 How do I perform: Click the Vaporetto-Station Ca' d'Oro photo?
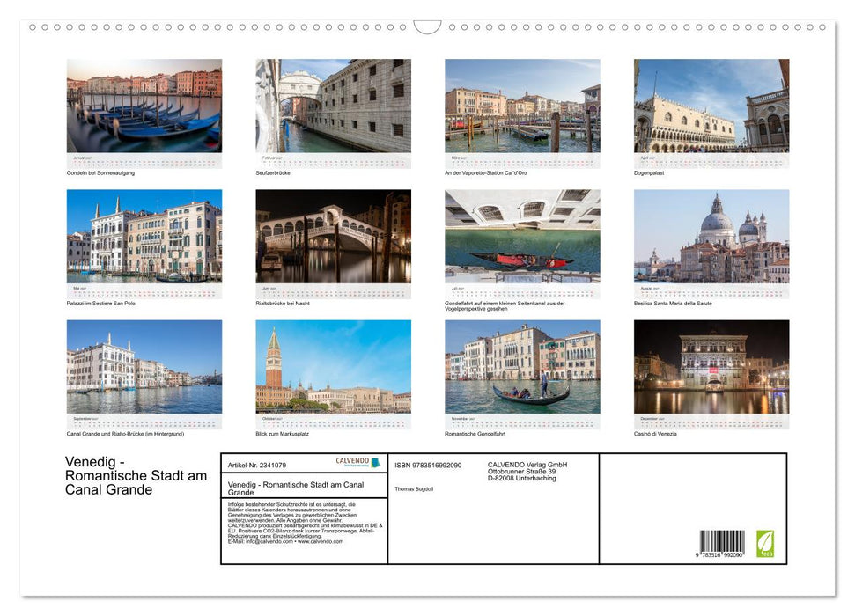point(522,106)
